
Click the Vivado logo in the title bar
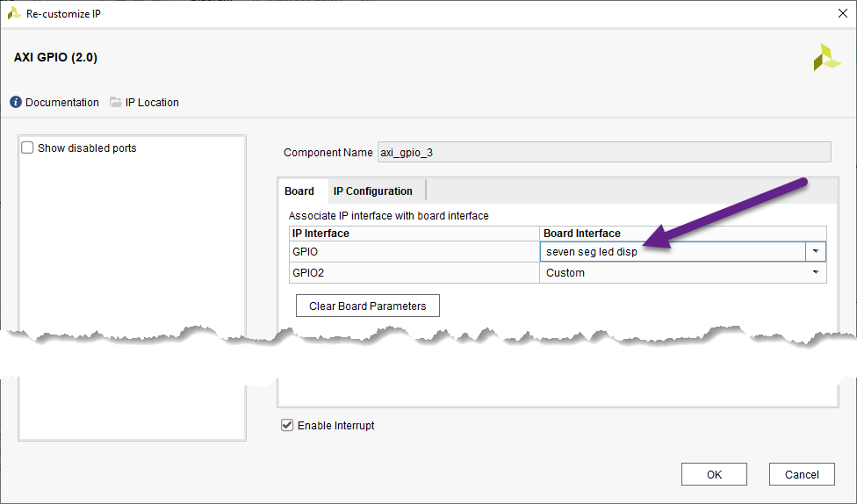click(14, 13)
